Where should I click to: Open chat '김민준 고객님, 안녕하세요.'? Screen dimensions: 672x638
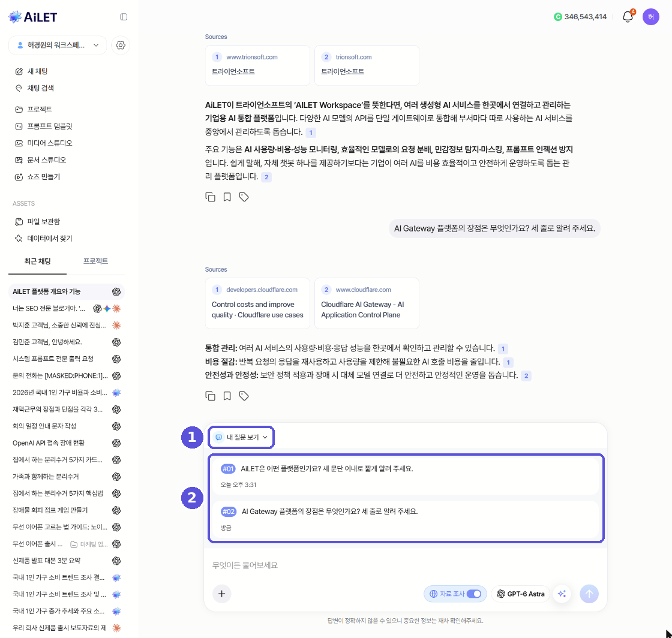pyautogui.click(x=67, y=342)
